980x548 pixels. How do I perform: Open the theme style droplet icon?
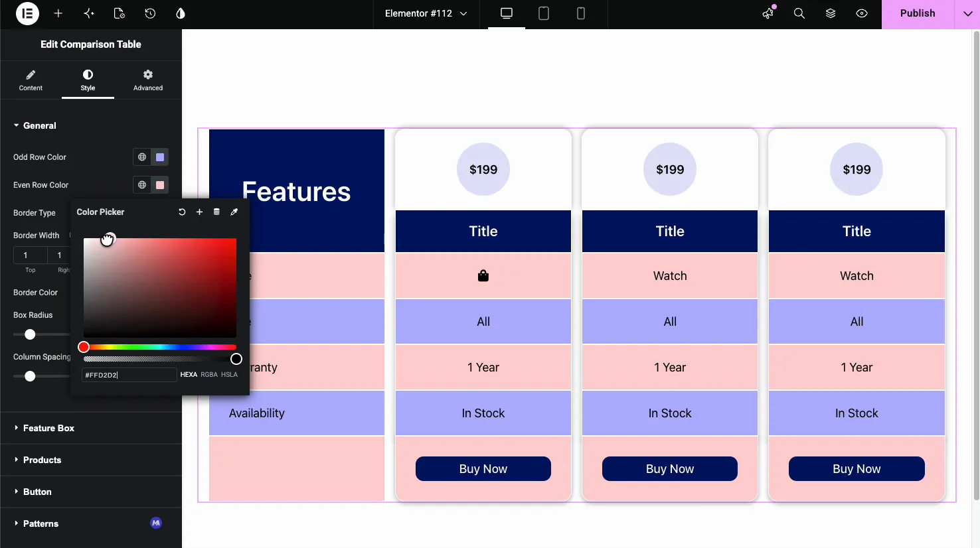[x=181, y=13]
